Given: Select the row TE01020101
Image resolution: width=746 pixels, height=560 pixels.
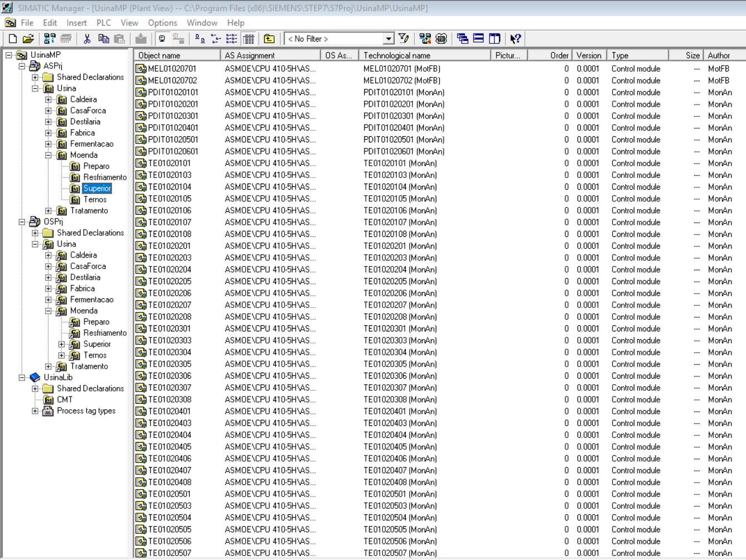Looking at the screenshot, I should pos(439,163).
